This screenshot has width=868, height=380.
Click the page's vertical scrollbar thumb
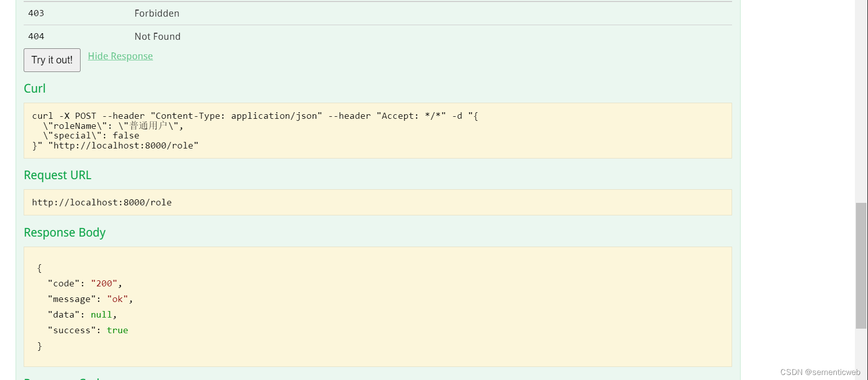coord(861,265)
